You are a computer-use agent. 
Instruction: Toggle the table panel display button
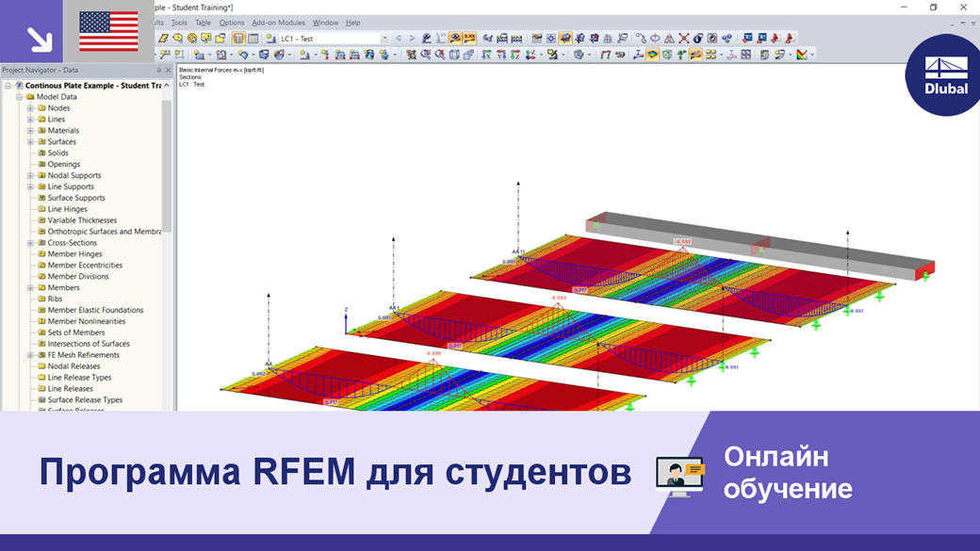click(253, 39)
